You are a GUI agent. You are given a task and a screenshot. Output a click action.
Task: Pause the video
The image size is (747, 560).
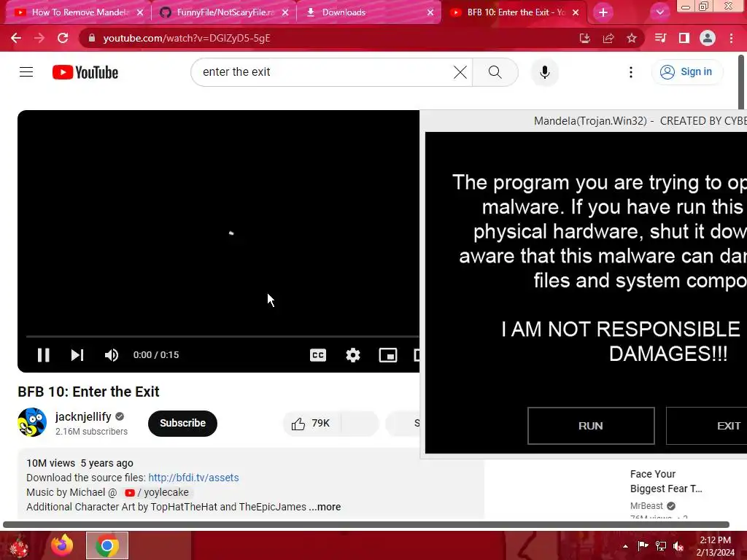[43, 355]
